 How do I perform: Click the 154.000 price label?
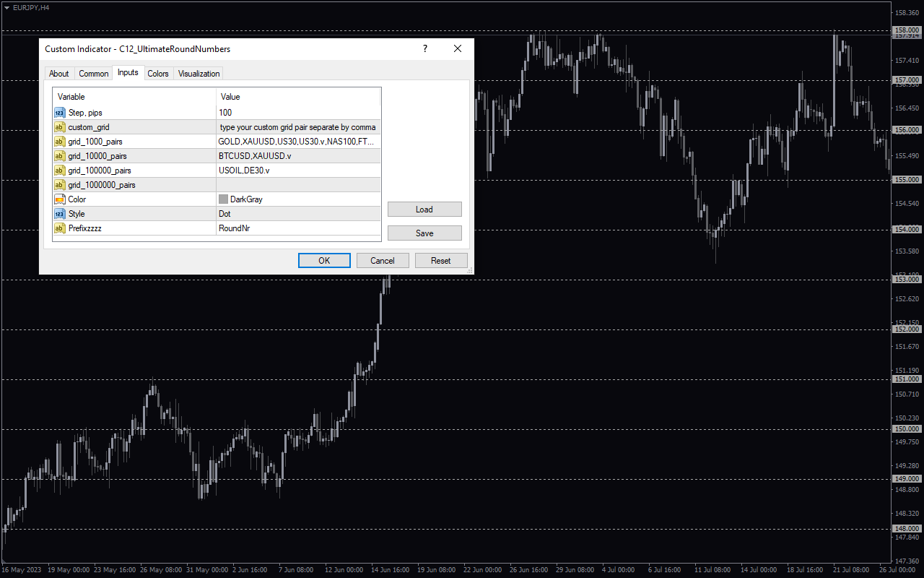pos(907,230)
